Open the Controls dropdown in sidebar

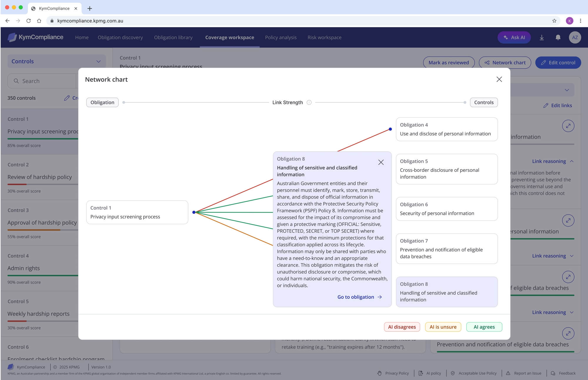pos(56,61)
